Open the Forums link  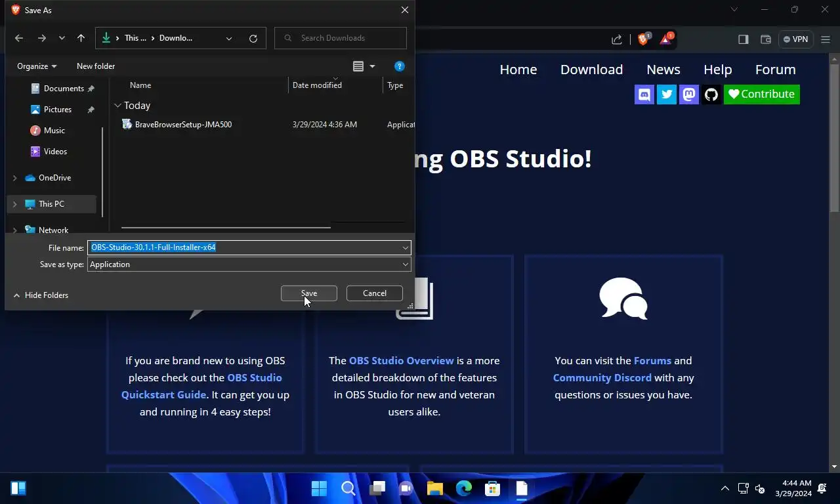652,361
